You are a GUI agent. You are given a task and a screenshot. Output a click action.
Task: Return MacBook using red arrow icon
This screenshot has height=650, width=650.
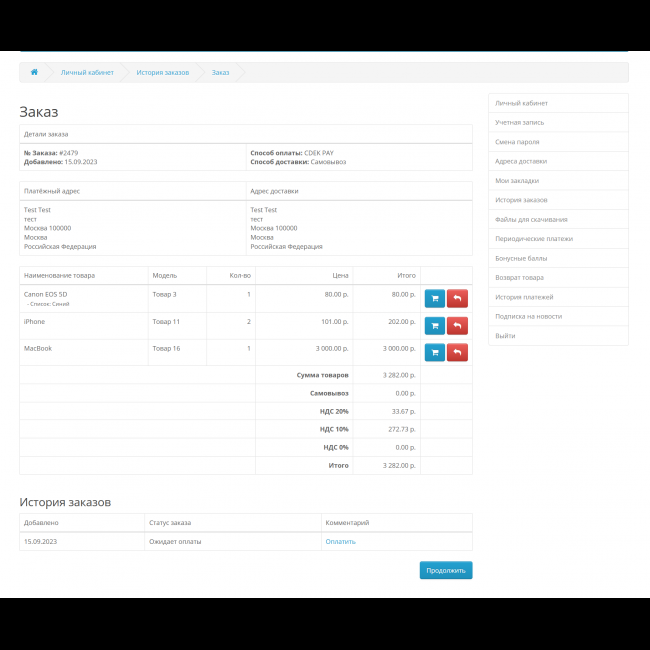[x=457, y=352]
